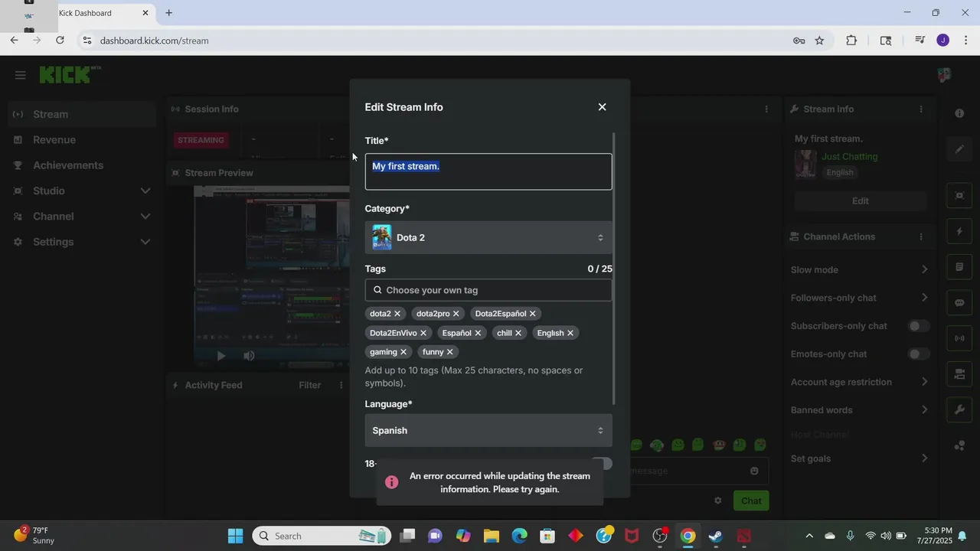Viewport: 980px width, 551px height.
Task: Open Achievements in the left sidebar
Action: (x=83, y=165)
